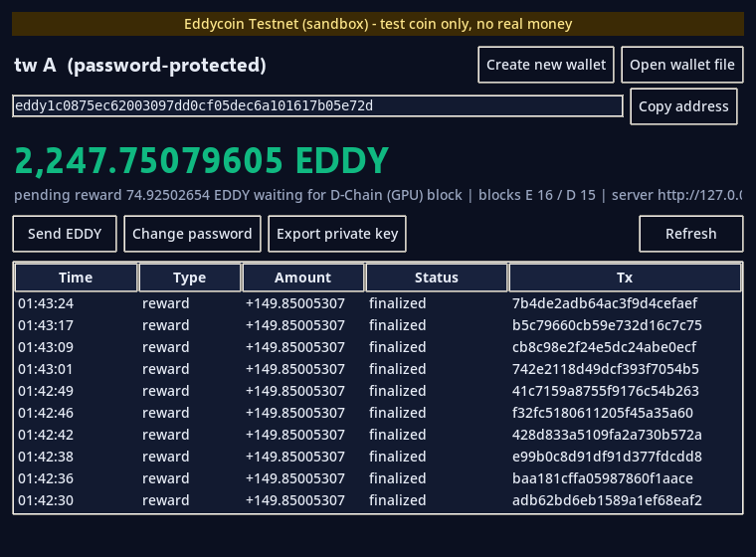Click the tw A wallet name heading

click(x=140, y=65)
